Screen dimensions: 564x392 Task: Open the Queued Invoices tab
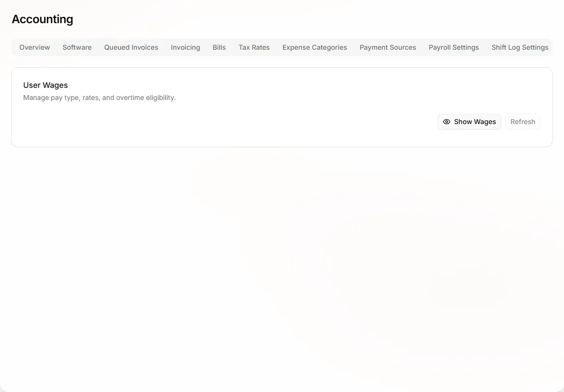point(131,47)
